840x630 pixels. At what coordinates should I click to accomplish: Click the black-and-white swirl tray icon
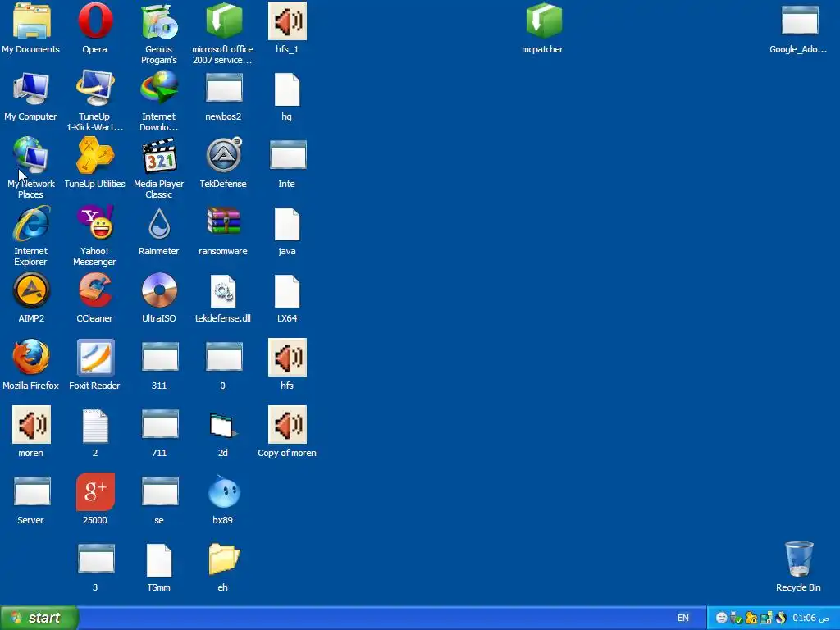tap(781, 619)
